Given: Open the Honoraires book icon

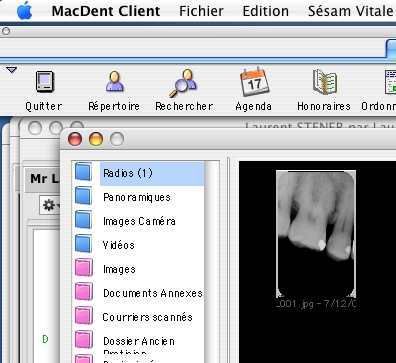Looking at the screenshot, I should pos(324,82).
